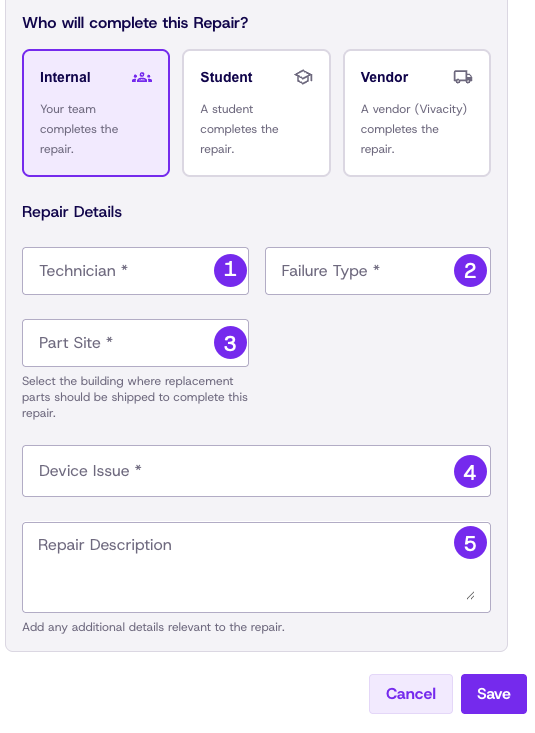Click the Internal team people icon

142,78
